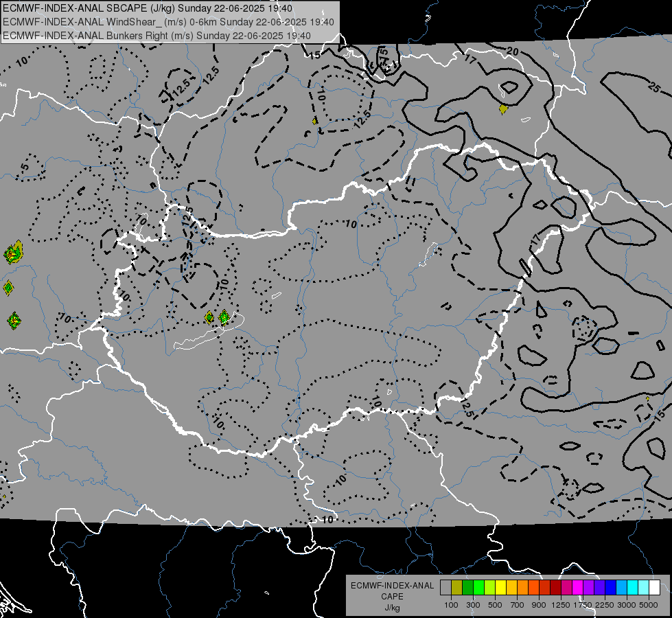Click the legend value 1250
The height and width of the screenshot is (618, 672).
pos(561,605)
